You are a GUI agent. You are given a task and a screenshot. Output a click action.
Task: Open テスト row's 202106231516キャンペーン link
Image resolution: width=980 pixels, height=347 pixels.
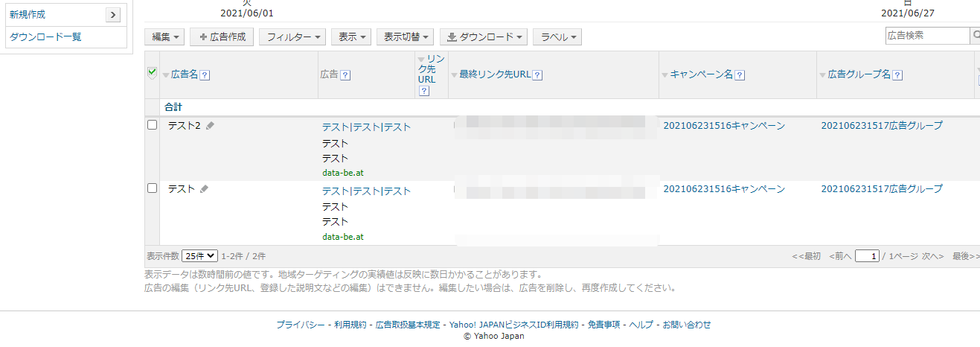click(x=724, y=189)
